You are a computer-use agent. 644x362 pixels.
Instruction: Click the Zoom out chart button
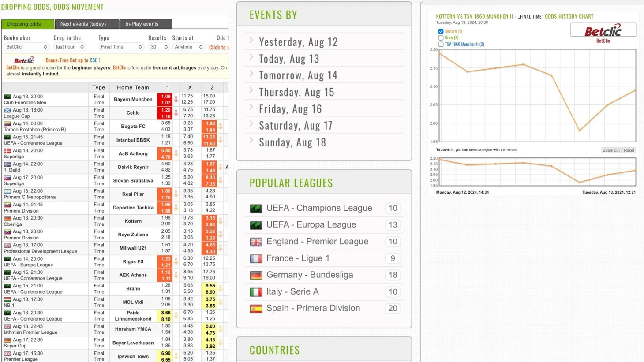[611, 150]
